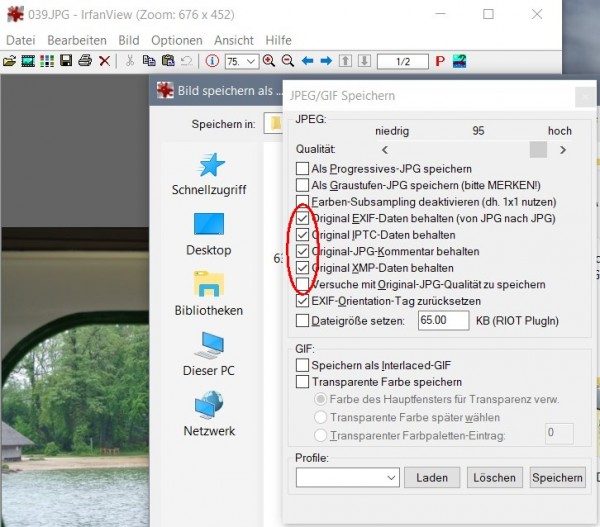Viewport: 600px width, 527px height.
Task: Toggle Farben-Subsampling deaktivieren checkbox
Action: [302, 201]
